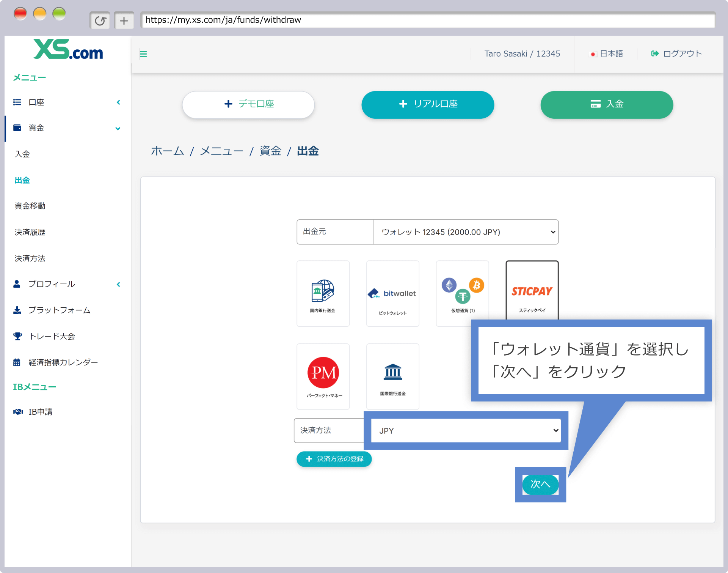Click Taro Sasaki / 12345 account name
Viewport: 728px width, 573px height.
tap(522, 54)
